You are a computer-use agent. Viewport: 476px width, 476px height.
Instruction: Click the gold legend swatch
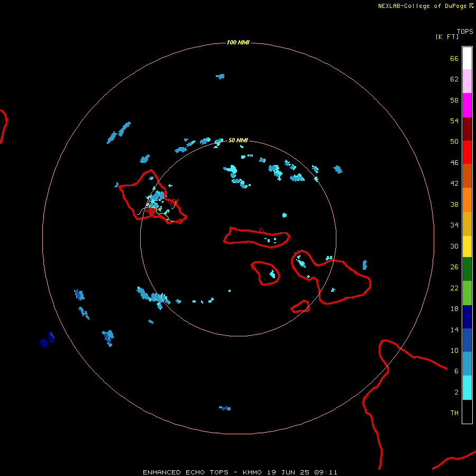click(467, 224)
